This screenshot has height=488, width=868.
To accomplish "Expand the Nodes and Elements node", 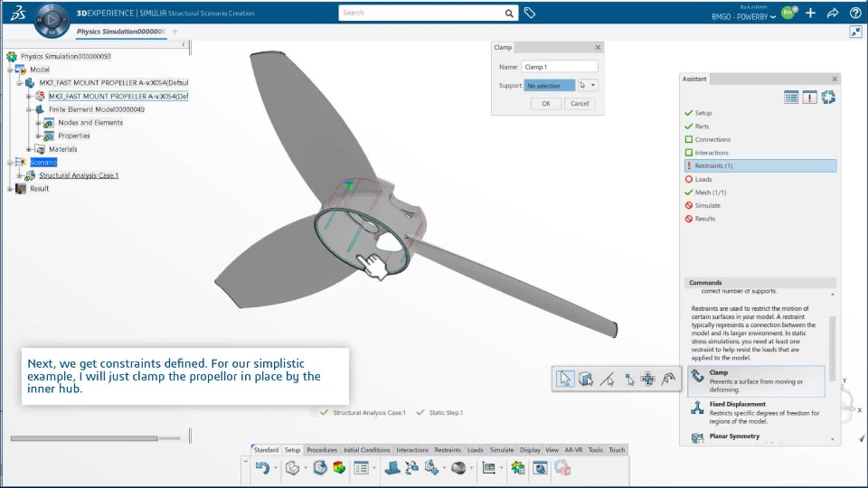I will [x=38, y=123].
